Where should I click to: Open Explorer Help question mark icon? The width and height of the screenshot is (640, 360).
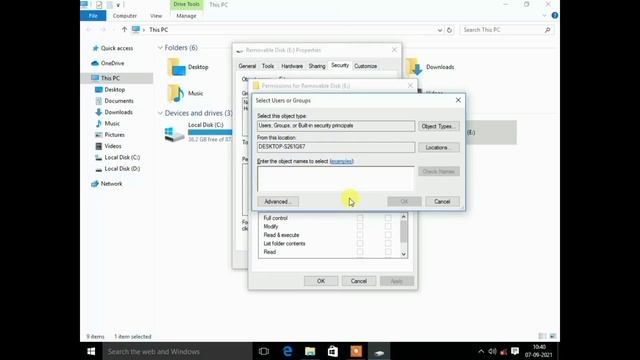[x=555, y=16]
